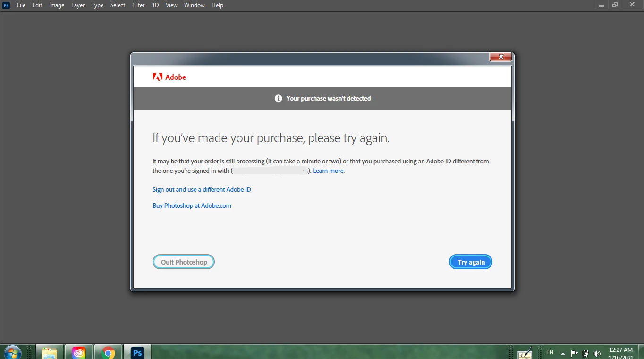Click the volume speaker tray icon
644x359 pixels.
point(597,353)
